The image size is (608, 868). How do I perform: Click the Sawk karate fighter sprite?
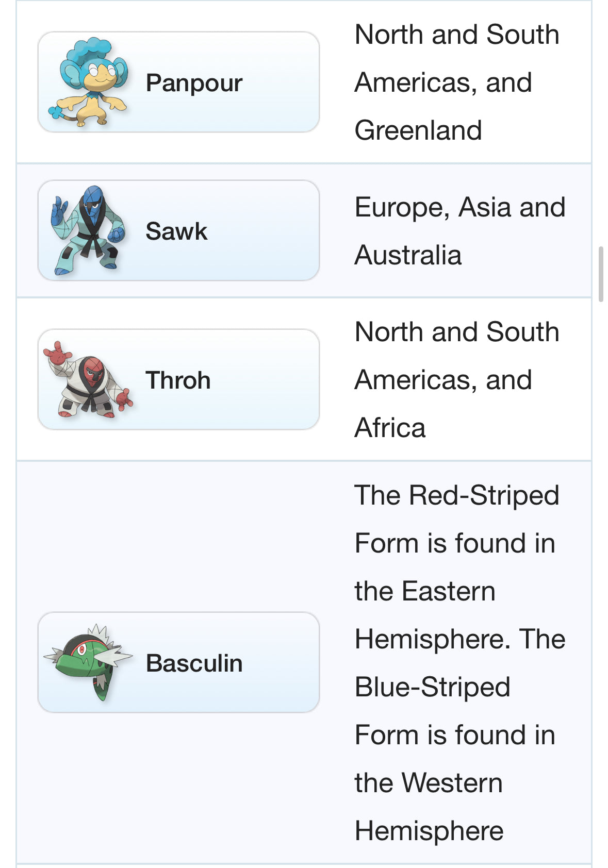(x=88, y=230)
